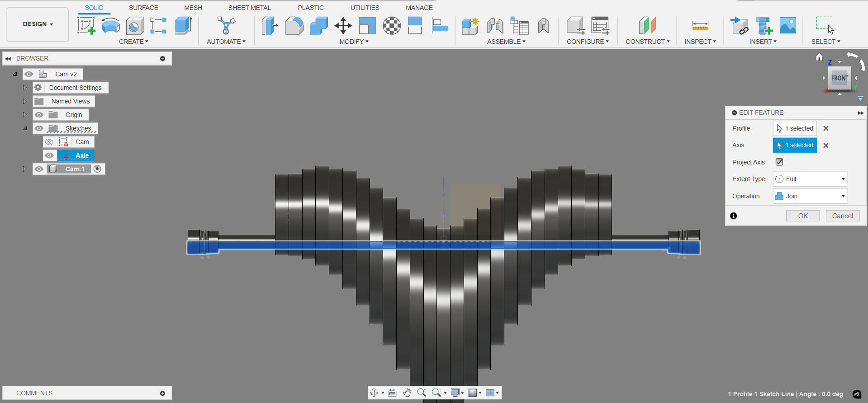Toggle visibility of Sketches folder
Screen dimensions: 868x403
(39, 128)
